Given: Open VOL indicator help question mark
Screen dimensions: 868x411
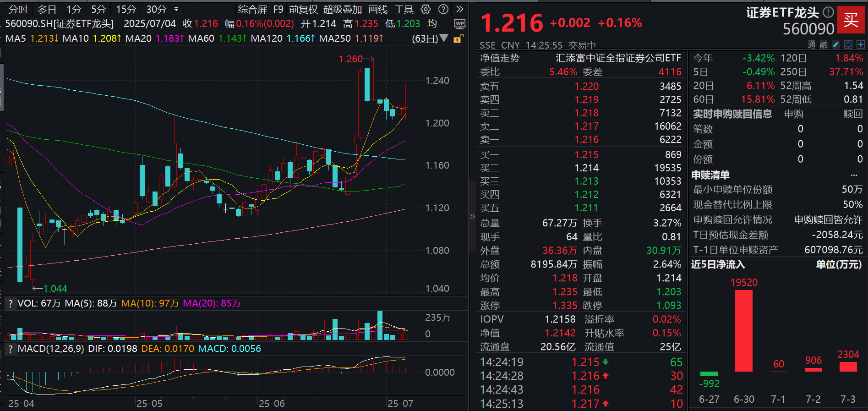Looking at the screenshot, I should [11, 303].
